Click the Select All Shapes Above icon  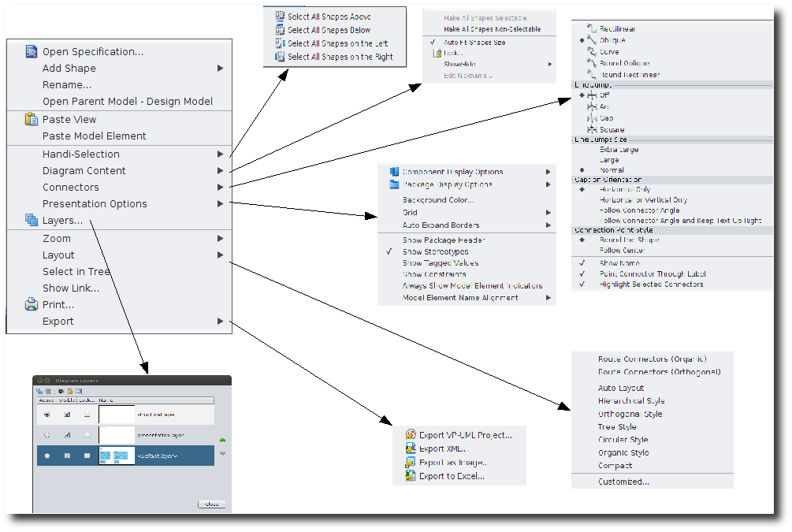(x=280, y=17)
